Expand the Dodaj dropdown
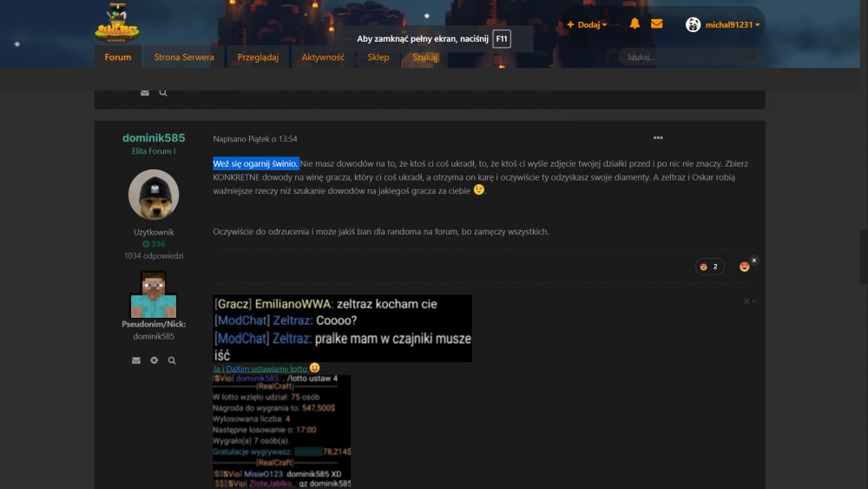Image resolution: width=868 pixels, height=489 pixels. [587, 24]
